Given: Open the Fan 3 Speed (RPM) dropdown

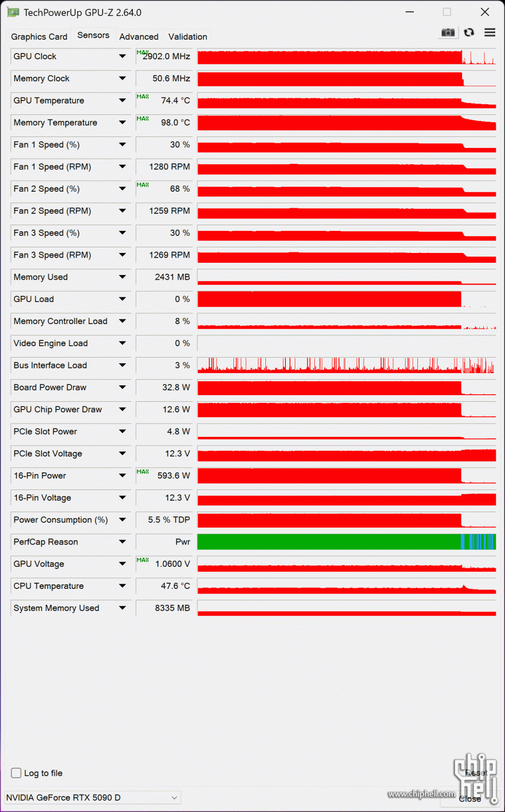Looking at the screenshot, I should pyautogui.click(x=122, y=255).
